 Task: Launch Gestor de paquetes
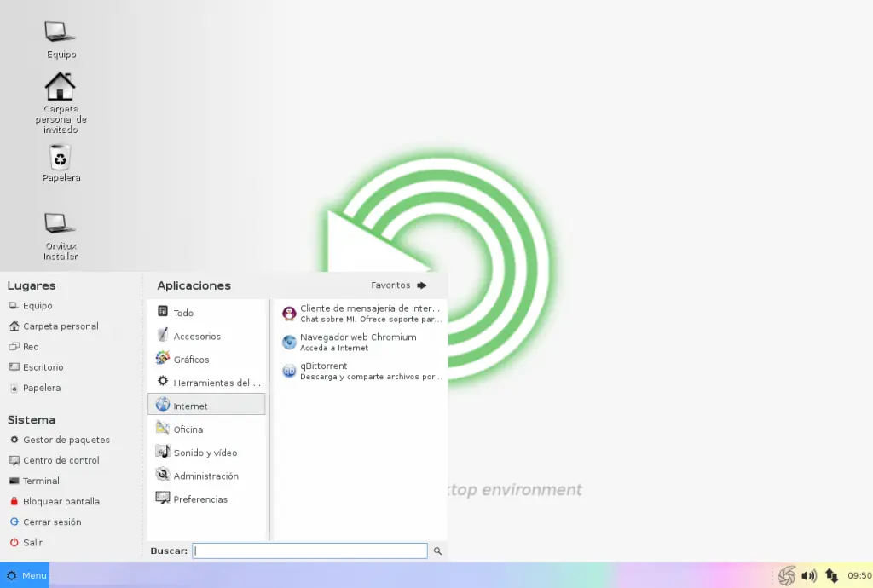point(60,440)
